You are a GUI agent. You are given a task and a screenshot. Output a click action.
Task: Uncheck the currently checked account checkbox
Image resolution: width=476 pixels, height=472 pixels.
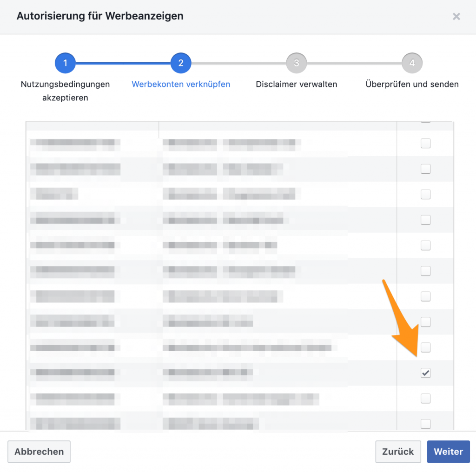425,373
